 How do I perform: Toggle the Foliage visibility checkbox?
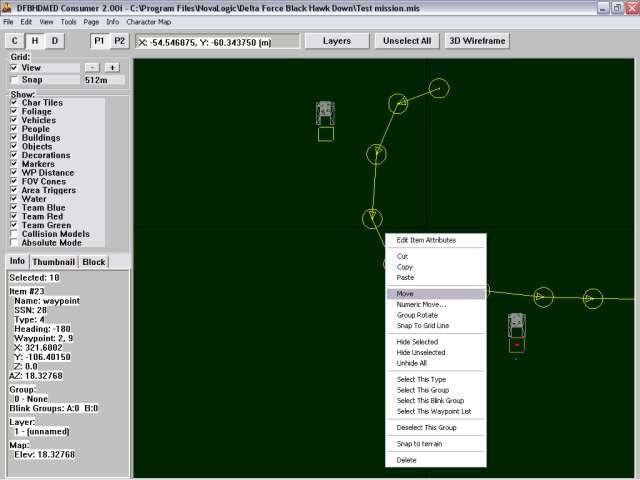(14, 111)
